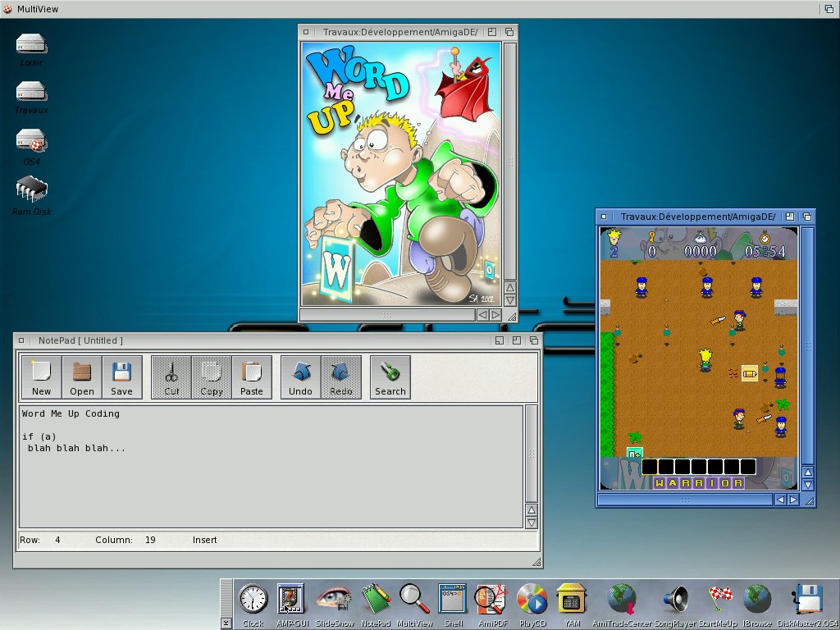Click the "Insert" mode status text
This screenshot has height=630, width=840.
pyautogui.click(x=204, y=540)
